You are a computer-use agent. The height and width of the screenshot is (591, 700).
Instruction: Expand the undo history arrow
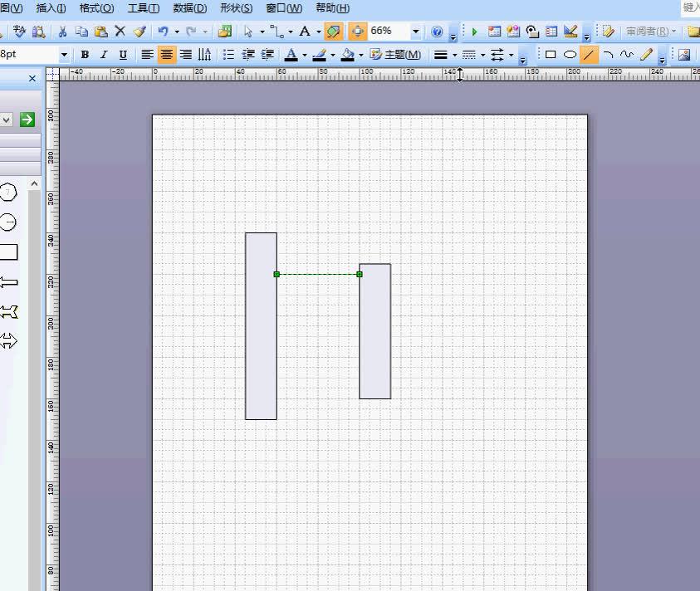click(177, 32)
